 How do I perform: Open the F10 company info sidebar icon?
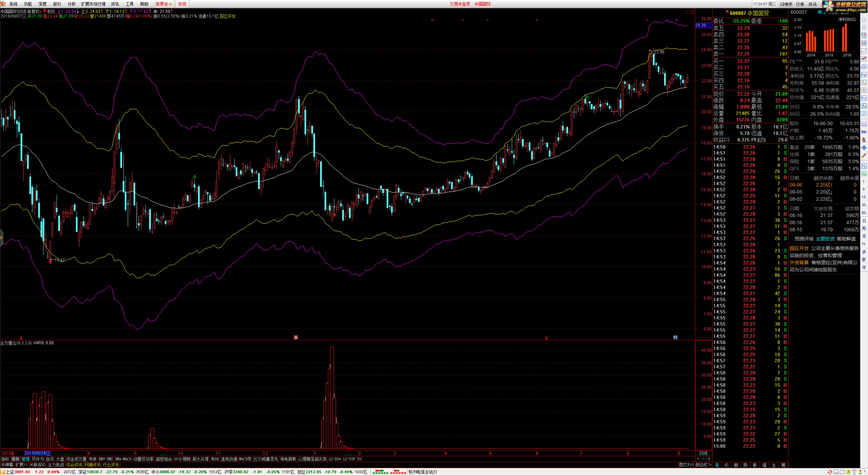(864, 75)
